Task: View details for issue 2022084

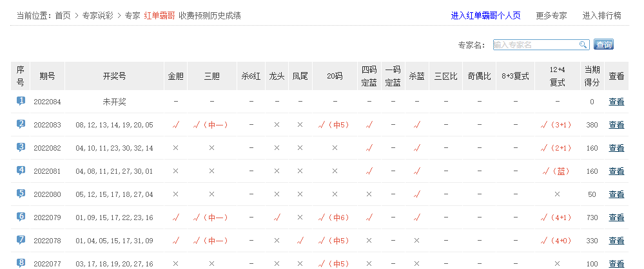Action: [616, 102]
